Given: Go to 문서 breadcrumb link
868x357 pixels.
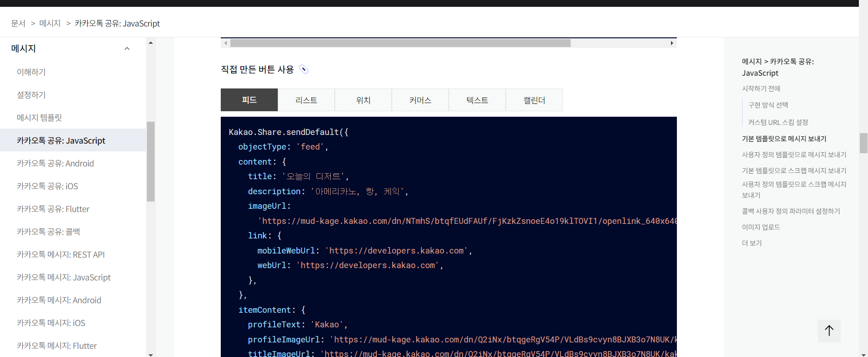Looking at the screenshot, I should tap(18, 23).
